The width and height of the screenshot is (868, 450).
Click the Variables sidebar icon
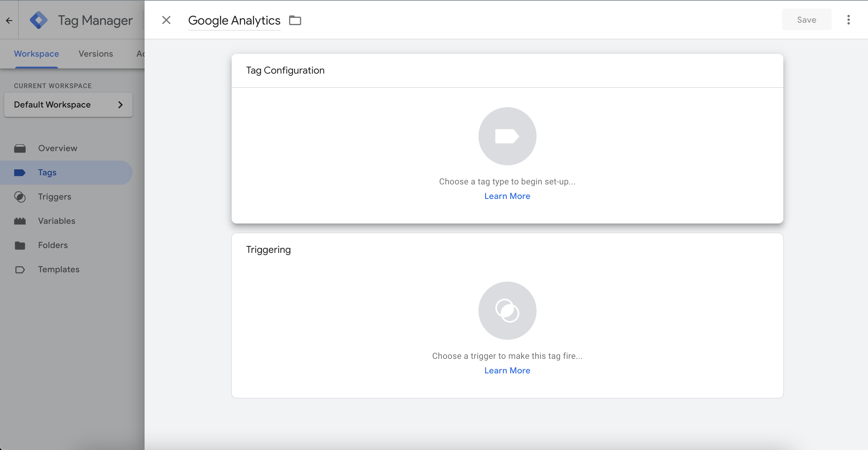click(x=20, y=220)
